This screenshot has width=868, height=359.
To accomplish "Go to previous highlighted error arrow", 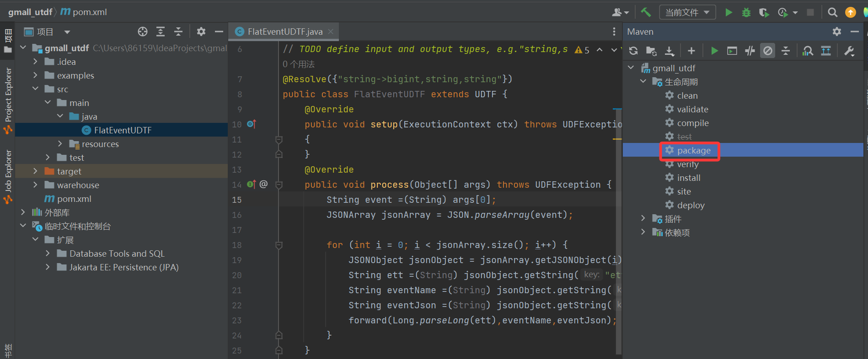I will [x=600, y=49].
